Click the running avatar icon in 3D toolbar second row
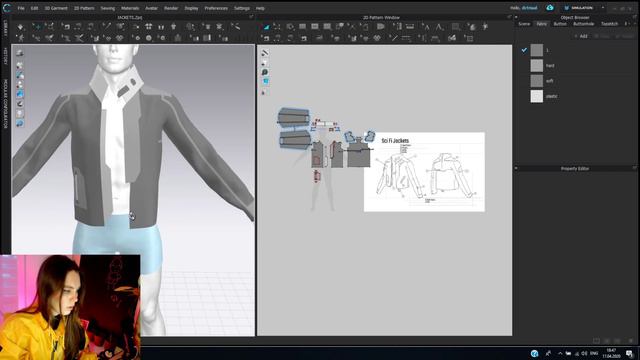The width and height of the screenshot is (640, 360). tap(20, 38)
